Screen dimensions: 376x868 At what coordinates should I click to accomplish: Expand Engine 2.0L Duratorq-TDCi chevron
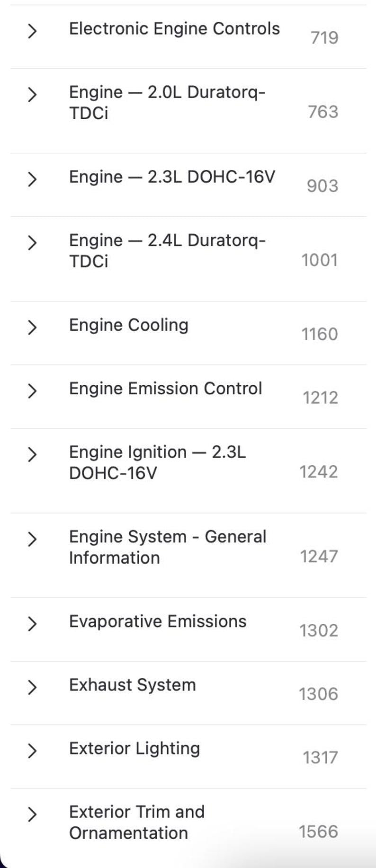[x=32, y=95]
